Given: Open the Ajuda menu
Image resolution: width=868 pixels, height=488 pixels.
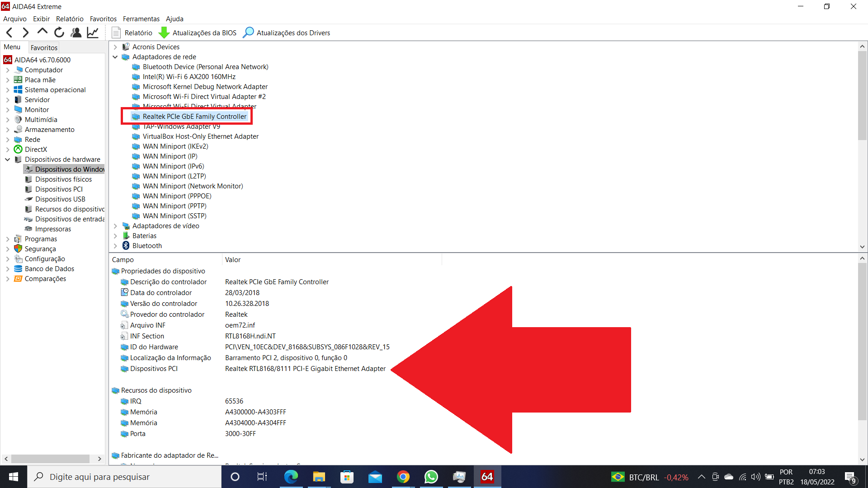Looking at the screenshot, I should [175, 19].
